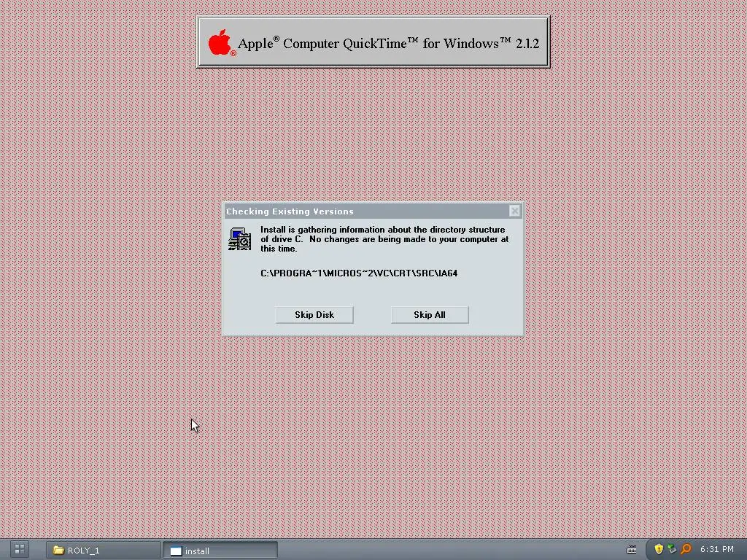Click the C:\PROGRA~1\MICROS~2 path text
This screenshot has width=747, height=560.
[x=359, y=273]
